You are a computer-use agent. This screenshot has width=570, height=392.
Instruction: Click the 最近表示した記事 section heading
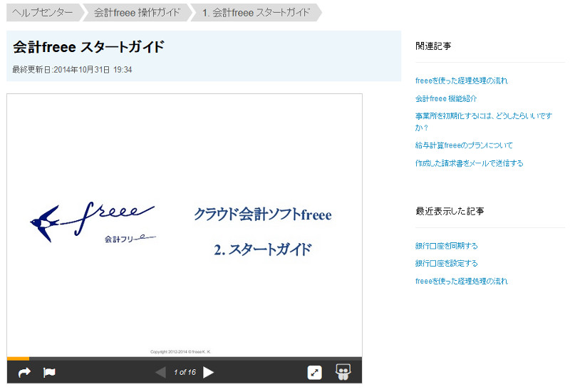450,211
